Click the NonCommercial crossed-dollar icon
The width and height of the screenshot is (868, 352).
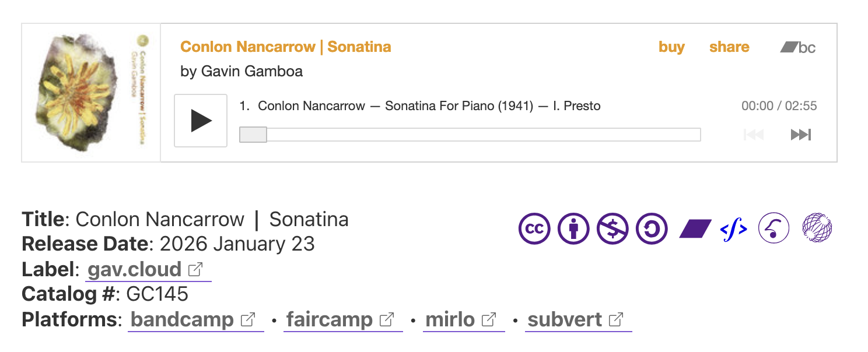612,228
